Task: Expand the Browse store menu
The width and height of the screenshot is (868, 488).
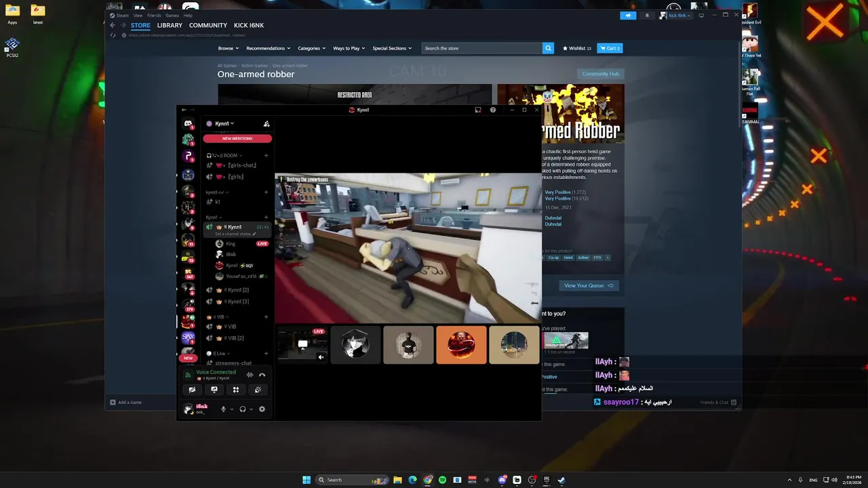Action: click(x=229, y=48)
